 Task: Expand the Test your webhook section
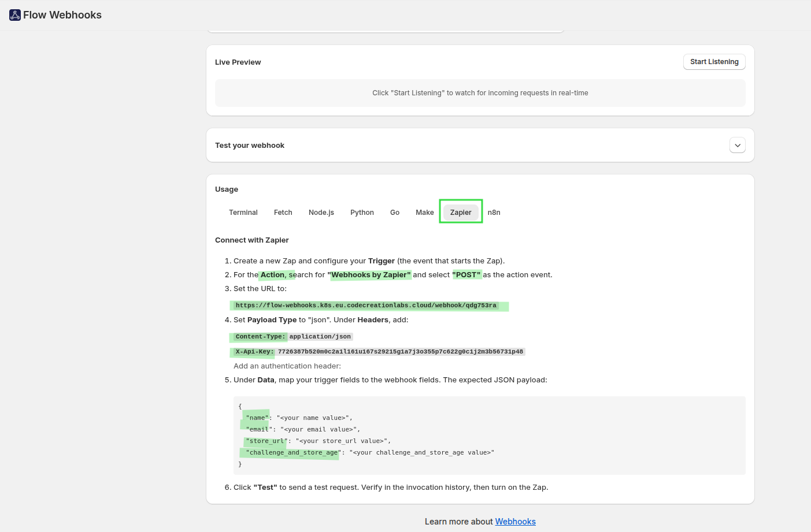(x=737, y=146)
